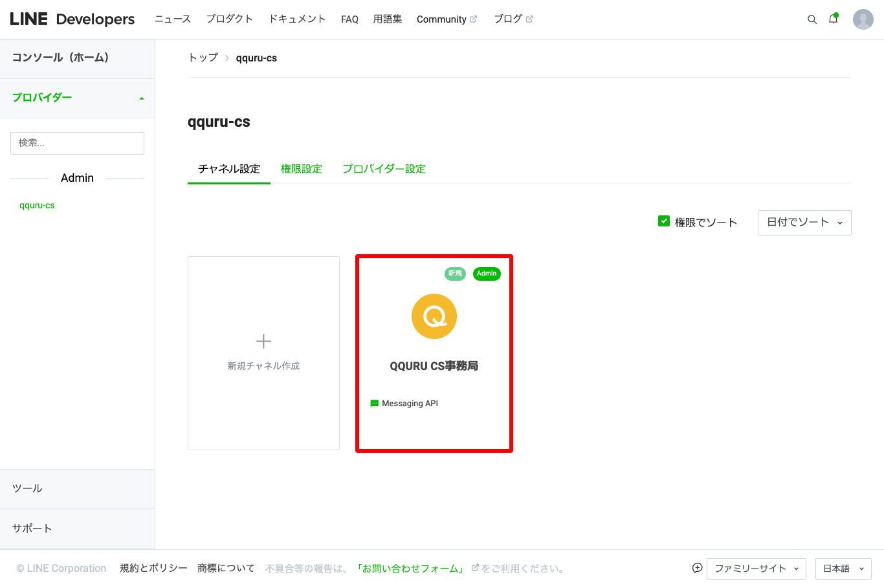
Task: Click the QQURU yellow Q channel icon
Action: pos(434,316)
